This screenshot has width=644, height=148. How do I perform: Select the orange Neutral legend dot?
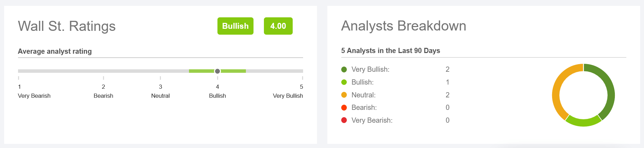(x=344, y=95)
